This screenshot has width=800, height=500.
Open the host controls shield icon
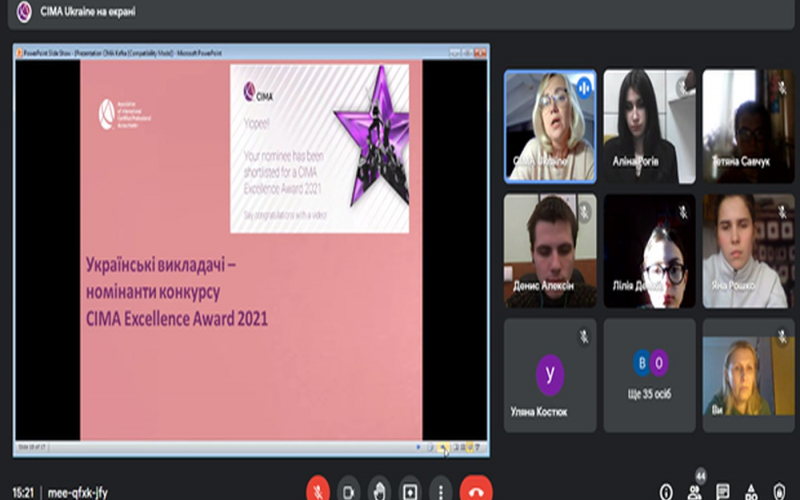(779, 492)
